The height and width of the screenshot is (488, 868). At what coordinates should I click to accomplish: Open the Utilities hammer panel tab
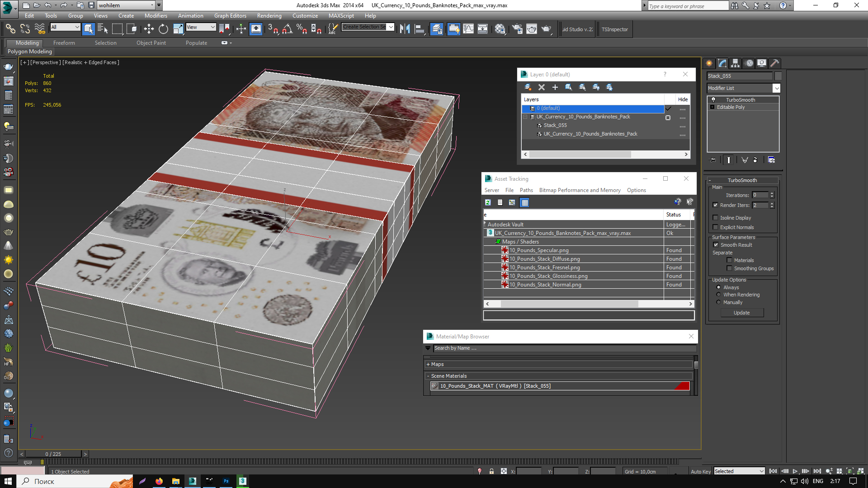[775, 63]
